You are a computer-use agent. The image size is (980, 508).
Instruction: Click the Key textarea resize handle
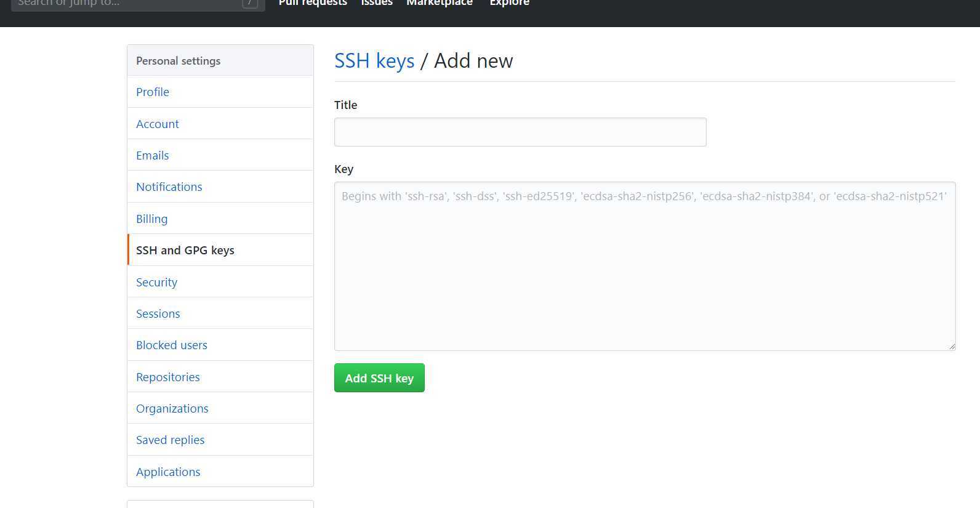click(952, 347)
